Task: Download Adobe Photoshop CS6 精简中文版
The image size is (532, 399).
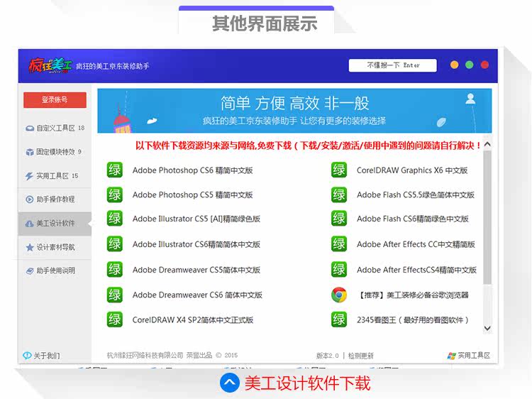Action: coord(192,170)
